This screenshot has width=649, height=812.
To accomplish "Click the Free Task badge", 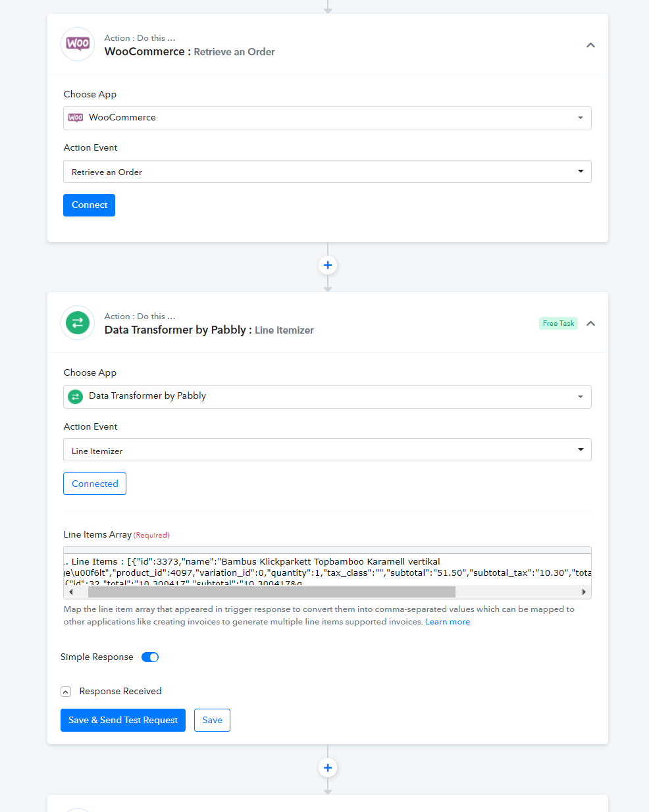I will coord(558,323).
